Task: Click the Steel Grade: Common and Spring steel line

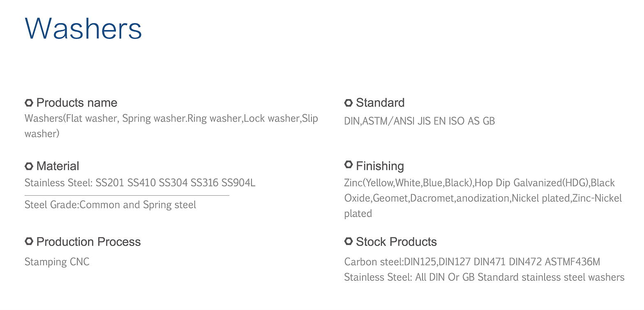Action: pyautogui.click(x=110, y=205)
